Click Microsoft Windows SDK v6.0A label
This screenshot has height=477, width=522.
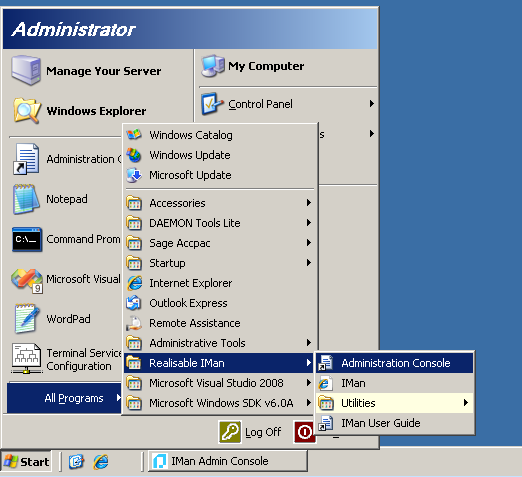click(221, 403)
